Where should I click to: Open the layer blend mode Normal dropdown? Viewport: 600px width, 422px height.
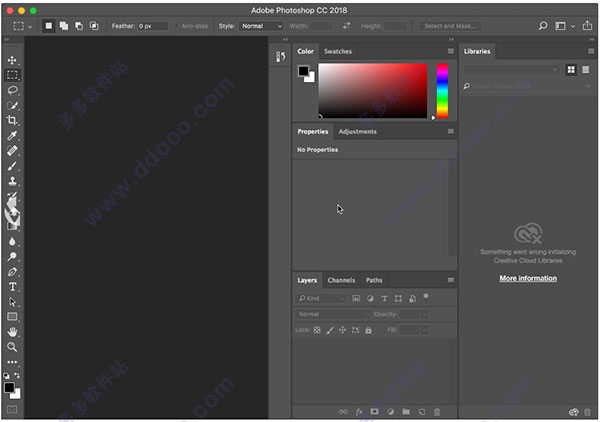coord(333,314)
